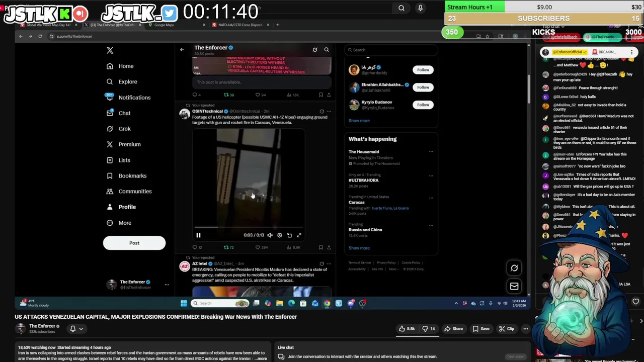Open options for Caracas trend
Screen dimensions: 644x362
point(431,198)
